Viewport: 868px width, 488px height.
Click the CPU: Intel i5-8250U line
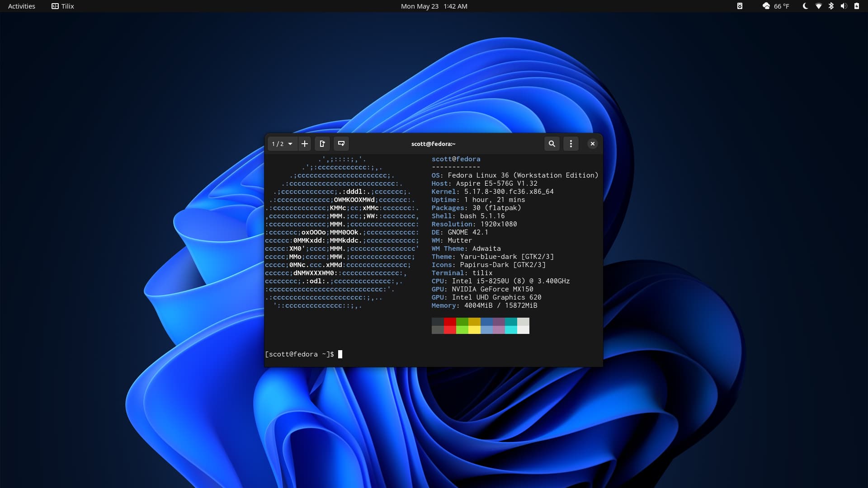point(500,281)
